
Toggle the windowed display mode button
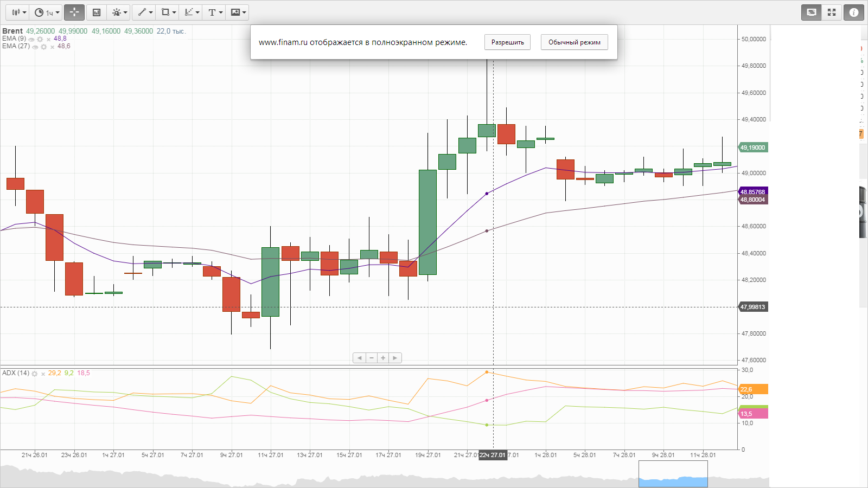tap(812, 12)
